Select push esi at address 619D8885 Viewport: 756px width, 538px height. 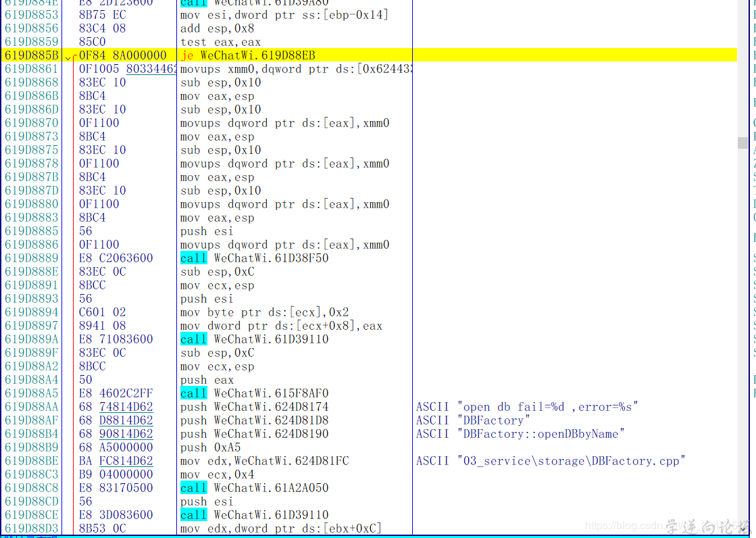207,231
